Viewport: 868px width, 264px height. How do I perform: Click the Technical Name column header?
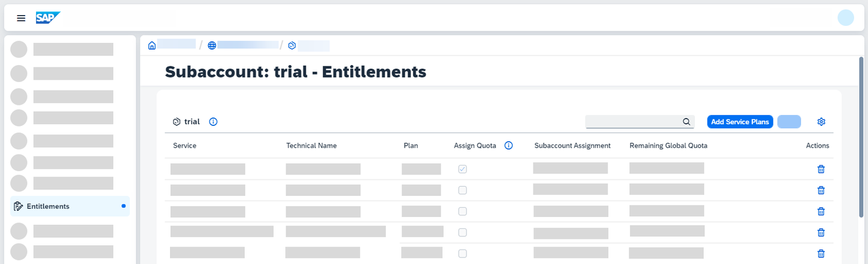312,145
